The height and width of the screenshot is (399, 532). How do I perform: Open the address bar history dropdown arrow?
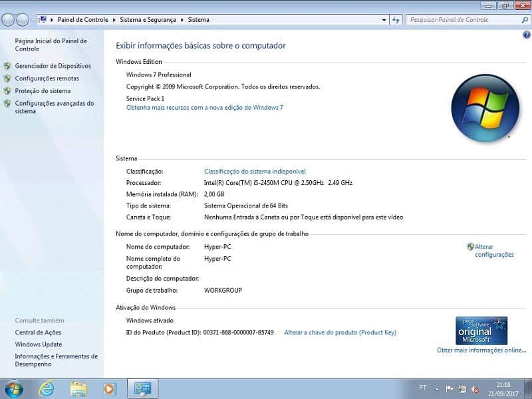point(384,20)
